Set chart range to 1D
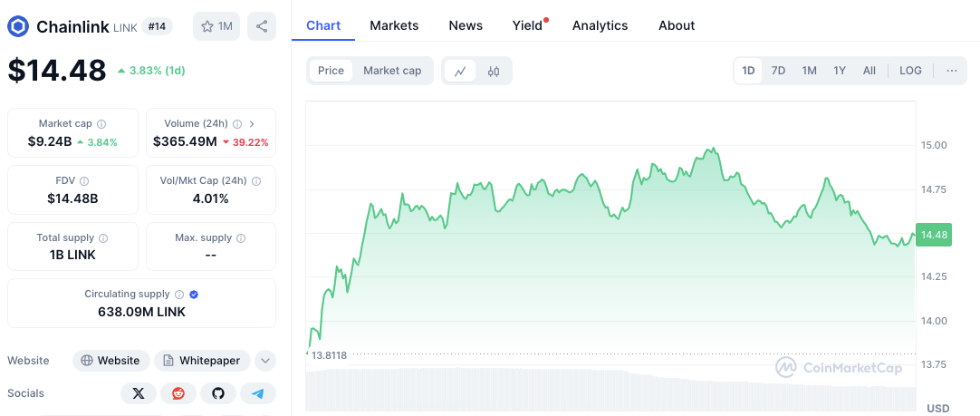 point(748,71)
